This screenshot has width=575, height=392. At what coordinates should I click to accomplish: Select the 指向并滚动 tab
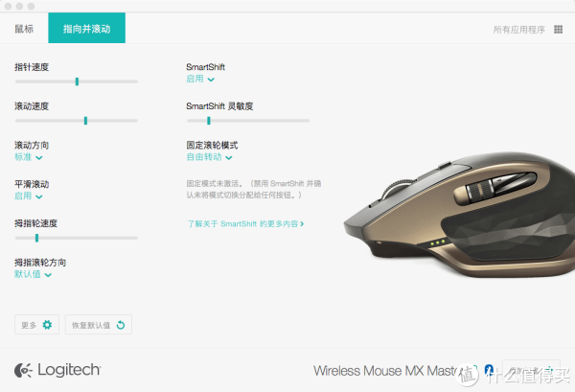tap(87, 28)
